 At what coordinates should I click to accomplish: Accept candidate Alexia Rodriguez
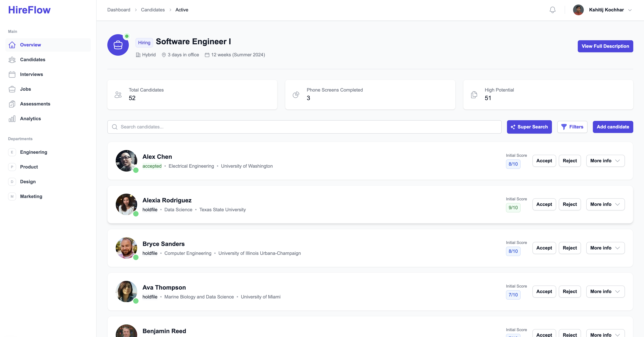(x=544, y=204)
